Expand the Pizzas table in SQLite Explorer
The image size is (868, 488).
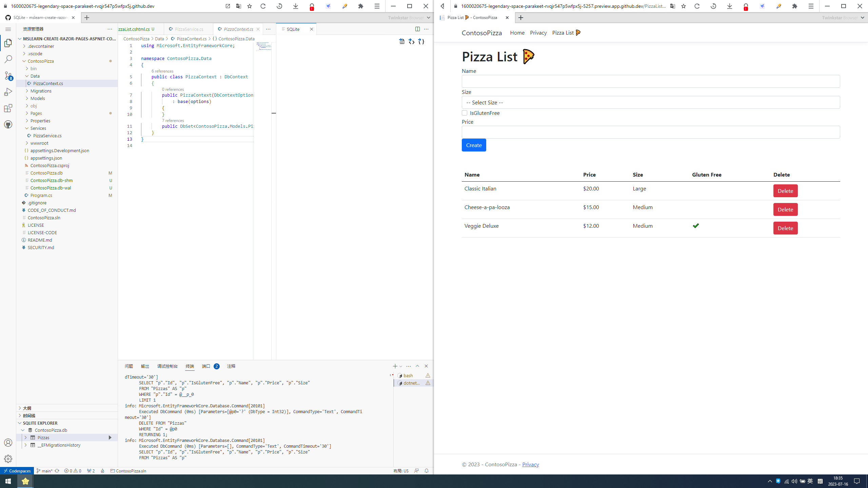25,438
